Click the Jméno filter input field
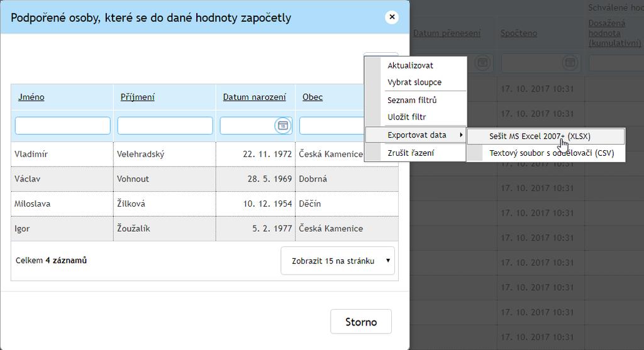This screenshot has height=350, width=644. (63, 126)
